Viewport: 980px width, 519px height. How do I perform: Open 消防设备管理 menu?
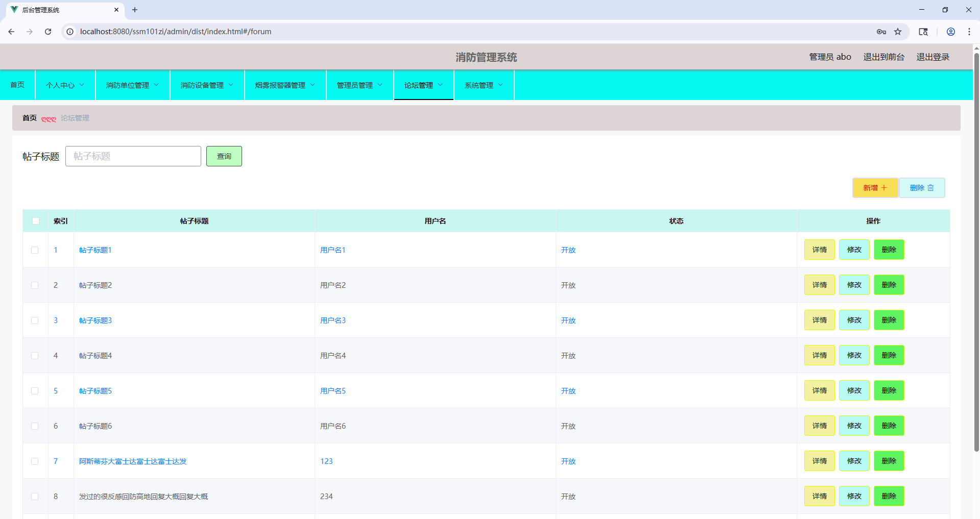(x=207, y=85)
